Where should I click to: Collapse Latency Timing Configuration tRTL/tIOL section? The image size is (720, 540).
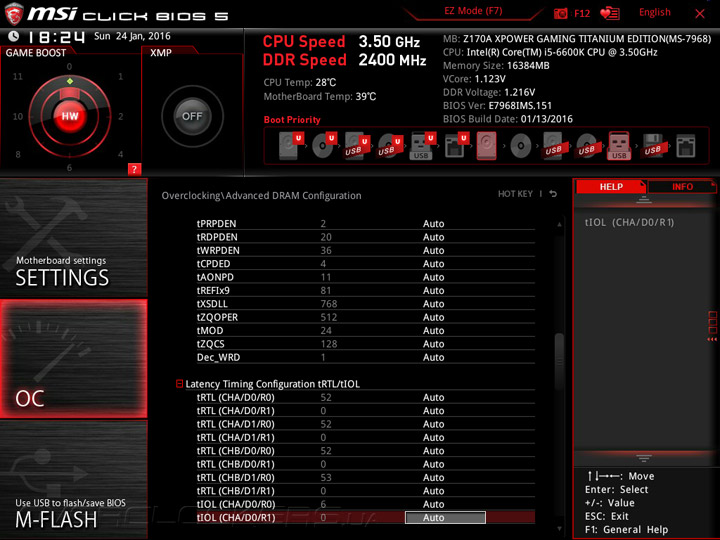coord(180,383)
